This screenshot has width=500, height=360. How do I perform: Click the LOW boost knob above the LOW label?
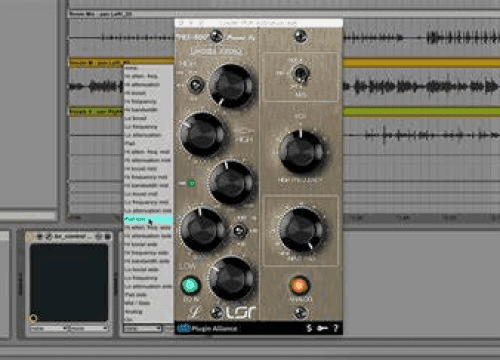coord(202,230)
